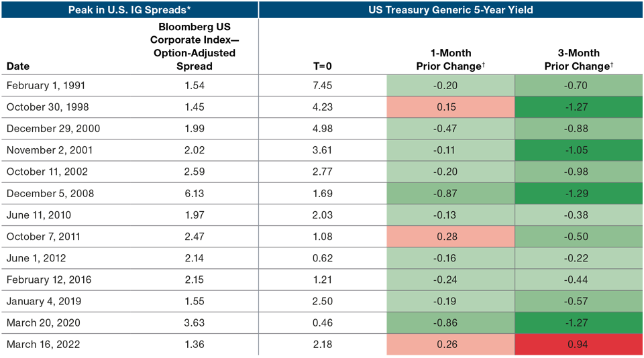The height and width of the screenshot is (358, 644).
Task: Click the "Peak in U.S. IG Spreads" header
Action: coord(129,9)
